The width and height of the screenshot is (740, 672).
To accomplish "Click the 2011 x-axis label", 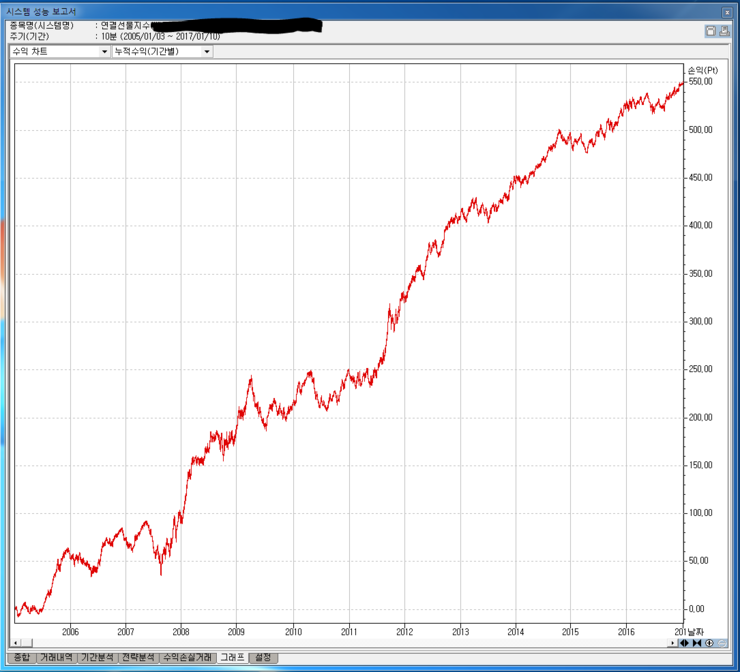I will 349,632.
